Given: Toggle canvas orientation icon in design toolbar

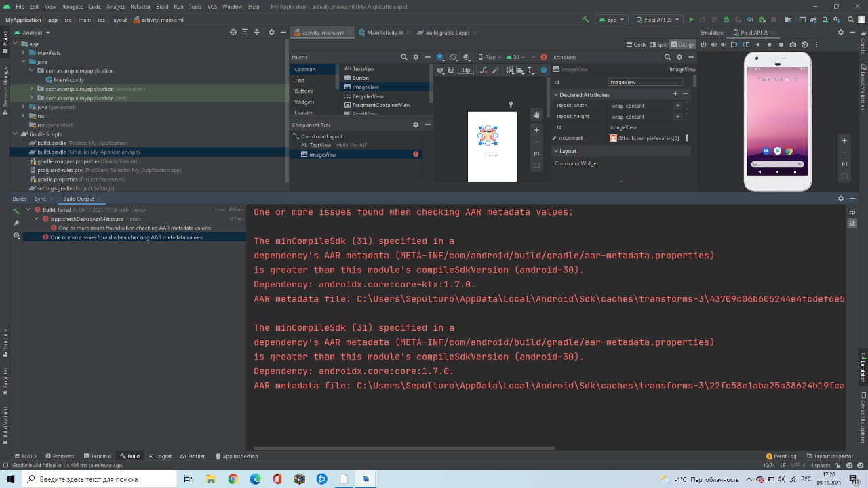Looking at the screenshot, I should click(454, 57).
